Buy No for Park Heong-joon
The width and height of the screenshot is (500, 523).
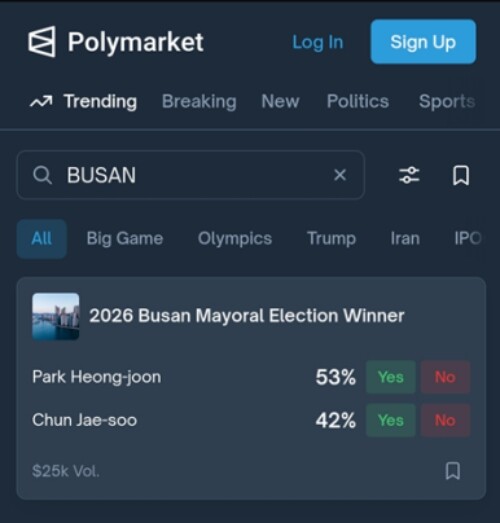click(x=445, y=377)
